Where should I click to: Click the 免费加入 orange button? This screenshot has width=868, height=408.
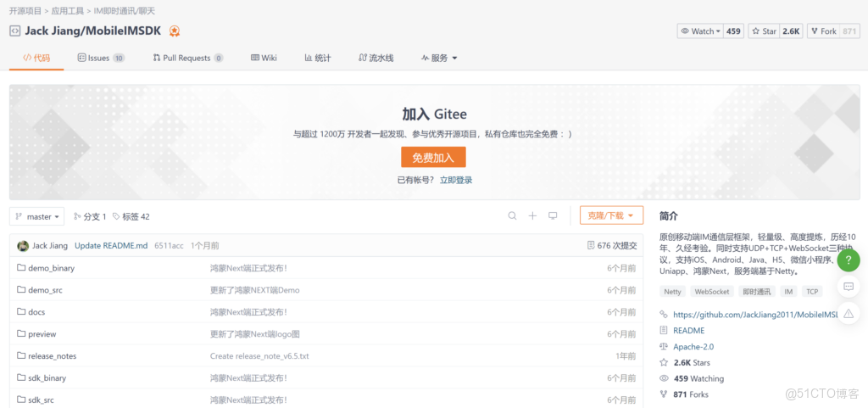[433, 158]
